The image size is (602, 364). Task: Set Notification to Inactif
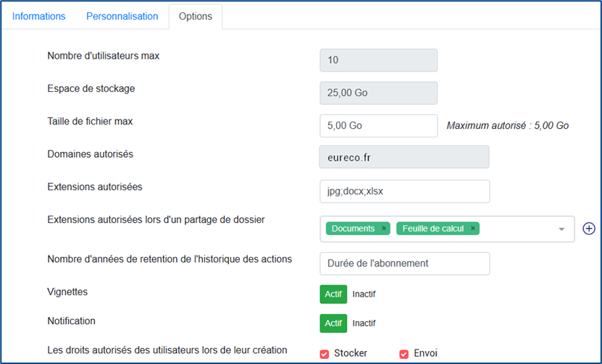point(364,323)
